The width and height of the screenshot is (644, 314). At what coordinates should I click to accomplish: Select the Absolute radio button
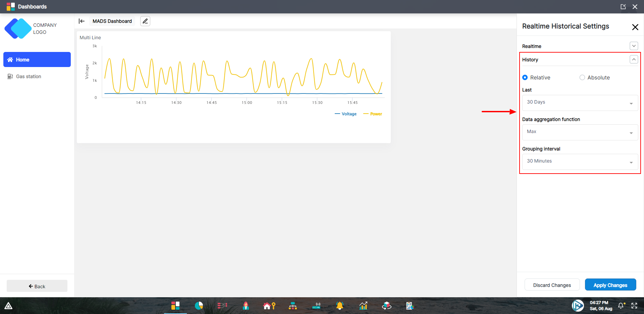[x=582, y=77]
